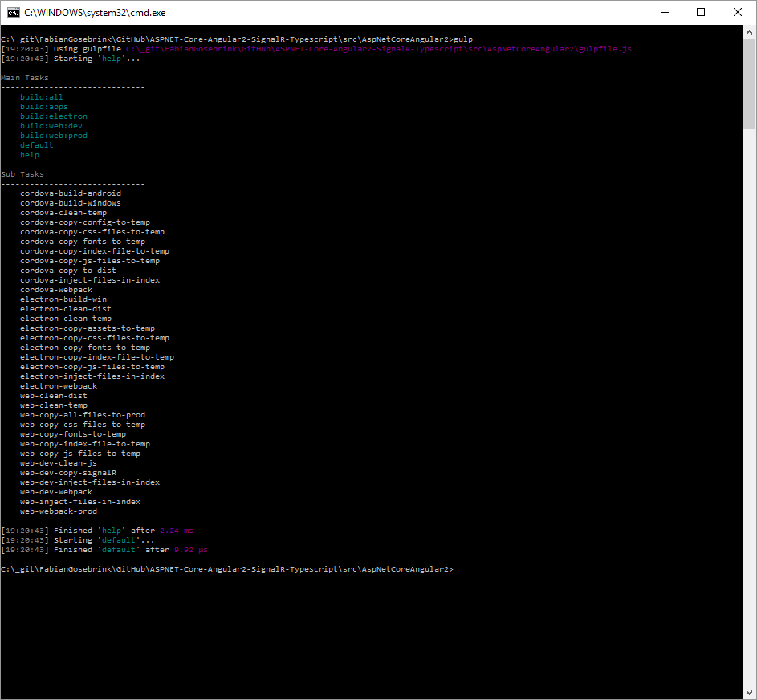Screen dimensions: 757x700
Task: Click web-dev-webpack line
Action: tap(56, 492)
